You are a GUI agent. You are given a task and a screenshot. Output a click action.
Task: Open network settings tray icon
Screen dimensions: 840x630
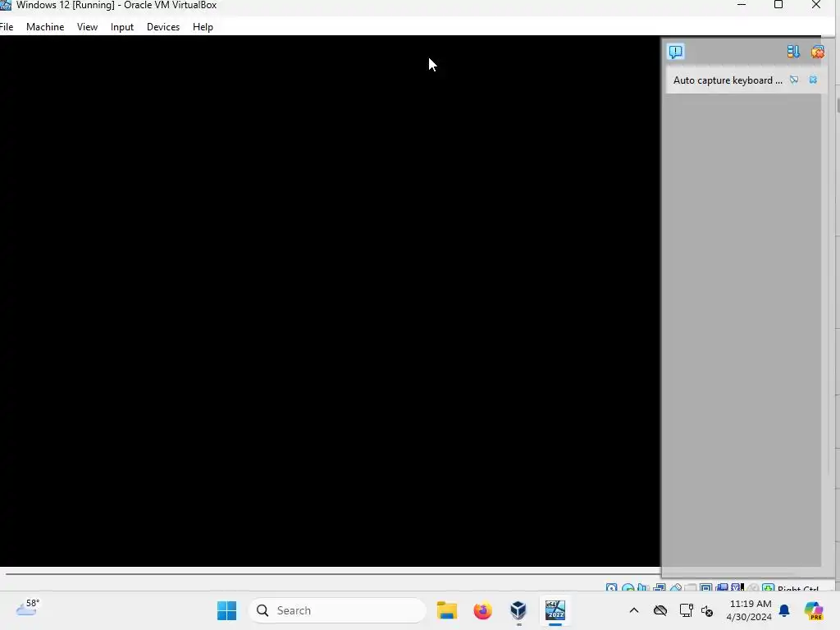pos(686,610)
